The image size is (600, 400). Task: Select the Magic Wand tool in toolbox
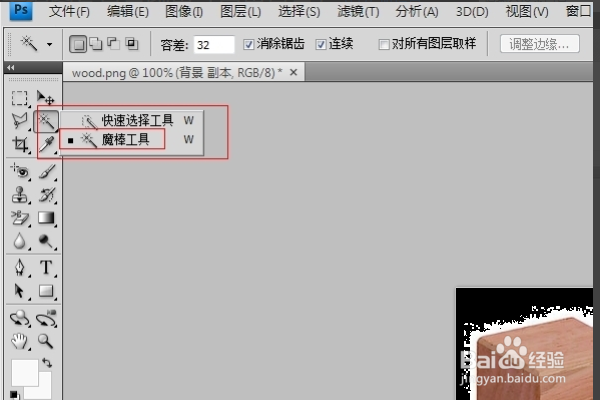(46, 121)
